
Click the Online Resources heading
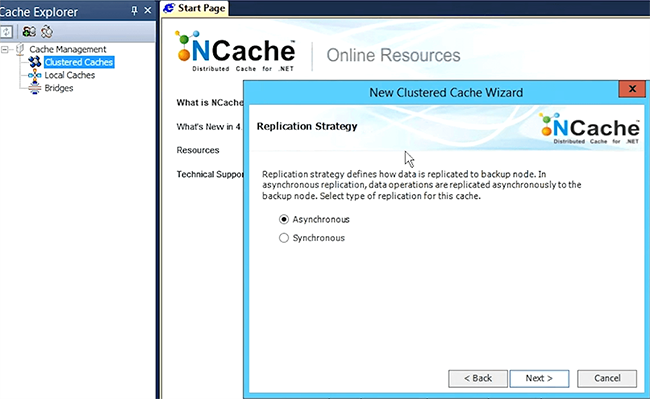pyautogui.click(x=393, y=55)
